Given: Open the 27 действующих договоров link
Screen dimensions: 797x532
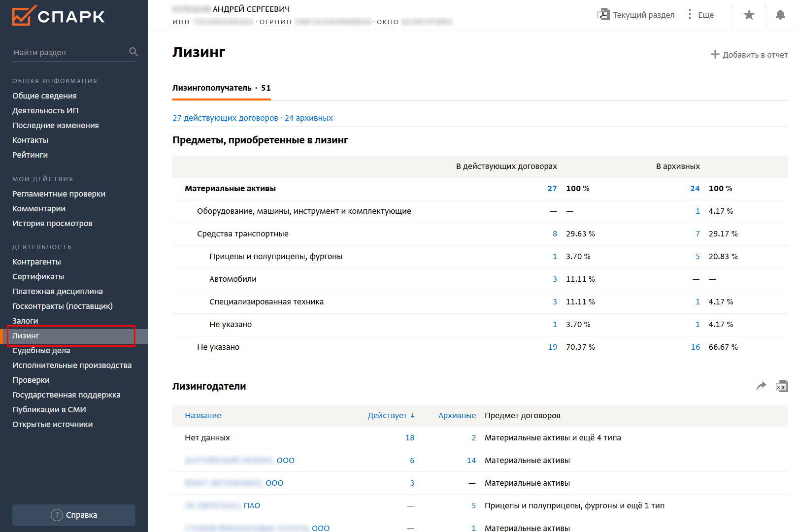Looking at the screenshot, I should [x=225, y=118].
